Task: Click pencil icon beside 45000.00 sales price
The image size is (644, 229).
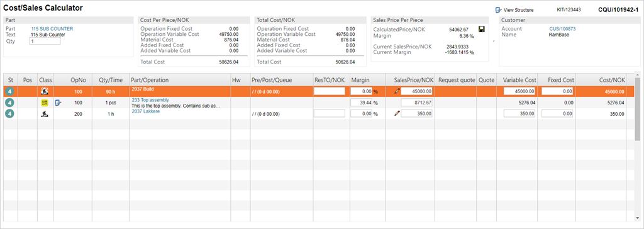Action: pyautogui.click(x=397, y=91)
